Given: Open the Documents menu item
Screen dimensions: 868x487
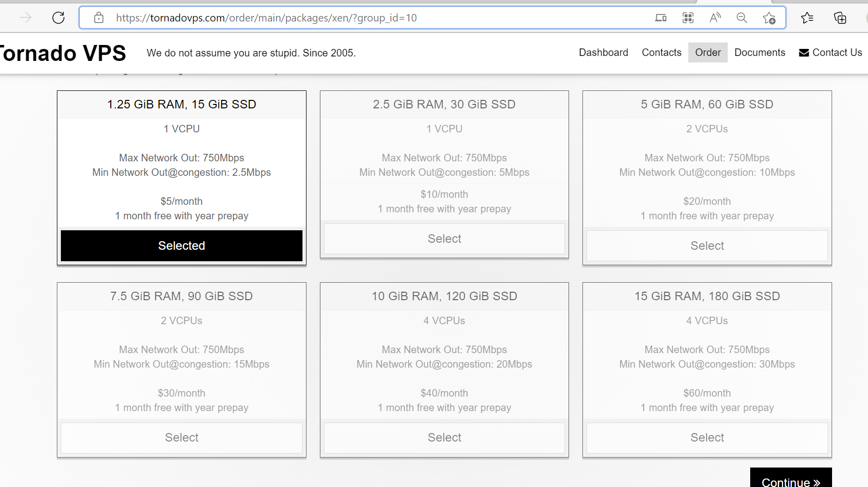Looking at the screenshot, I should click(760, 52).
